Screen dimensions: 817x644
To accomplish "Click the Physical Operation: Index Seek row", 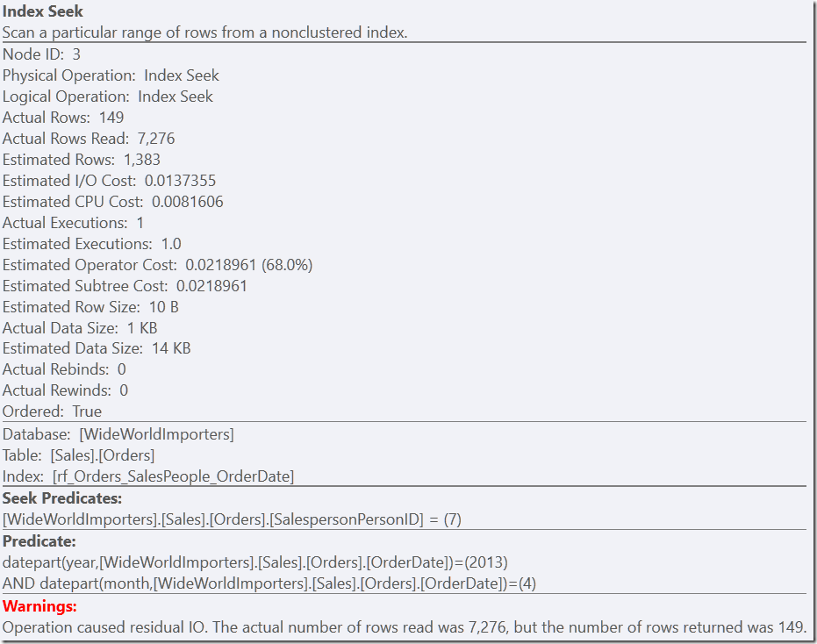I will [x=111, y=75].
